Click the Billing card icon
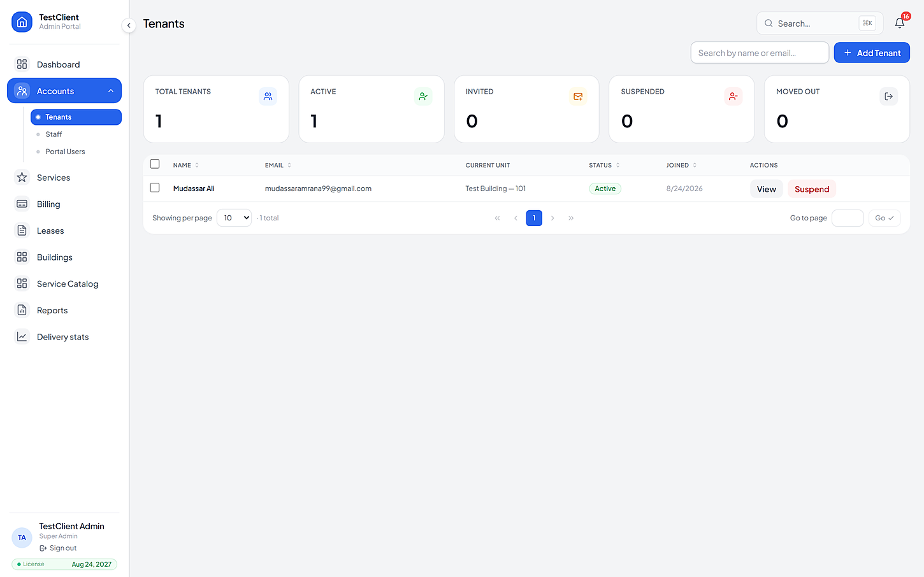924x577 pixels. point(22,204)
